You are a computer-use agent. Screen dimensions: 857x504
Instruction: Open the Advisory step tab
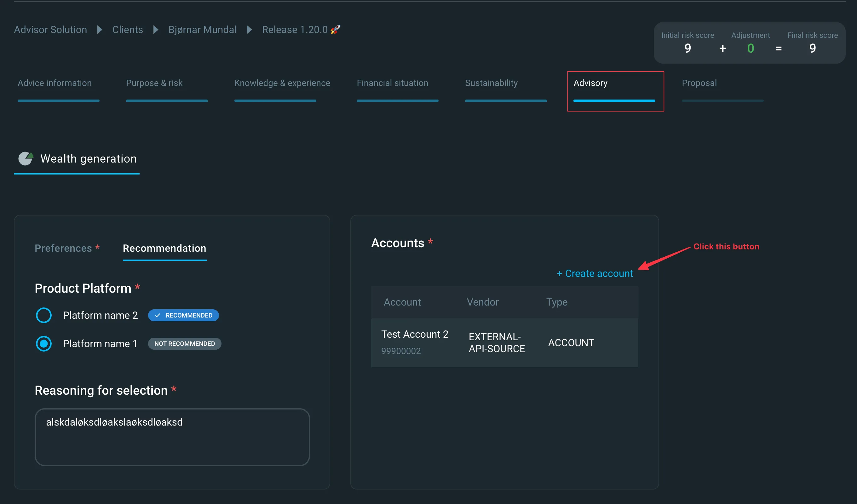click(615, 91)
